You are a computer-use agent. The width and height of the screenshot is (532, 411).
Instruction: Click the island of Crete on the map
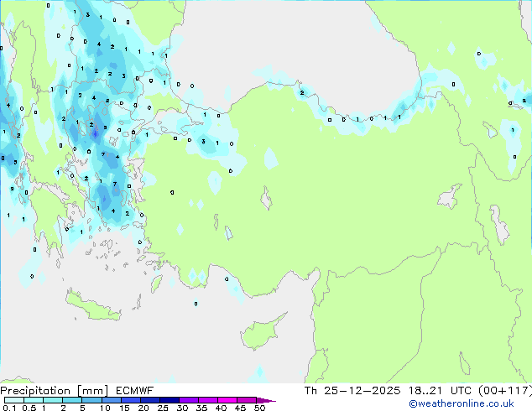92,305
